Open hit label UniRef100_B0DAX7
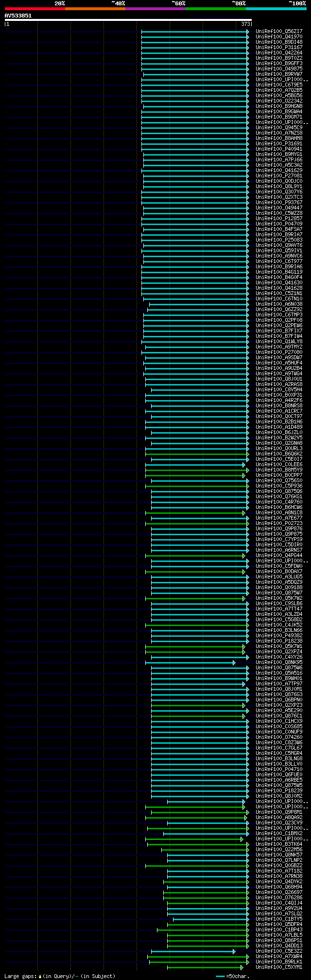The width and height of the screenshot is (311, 980). pos(279,571)
